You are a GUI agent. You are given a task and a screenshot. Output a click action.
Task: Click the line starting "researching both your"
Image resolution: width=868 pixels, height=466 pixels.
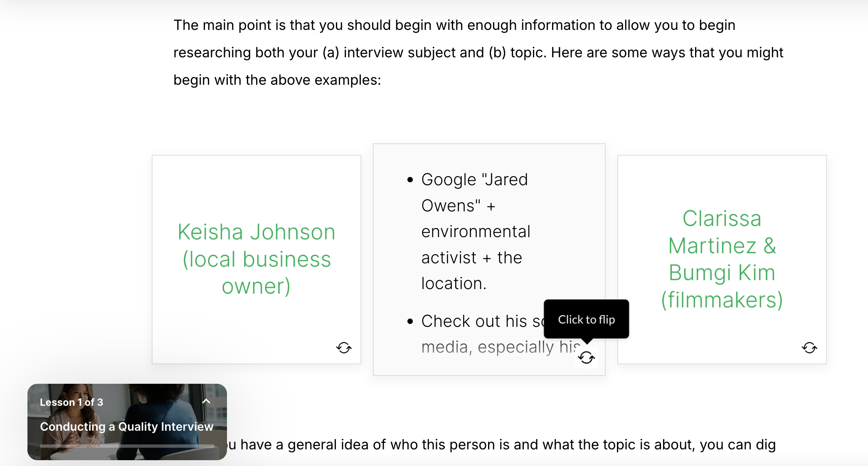pos(478,52)
